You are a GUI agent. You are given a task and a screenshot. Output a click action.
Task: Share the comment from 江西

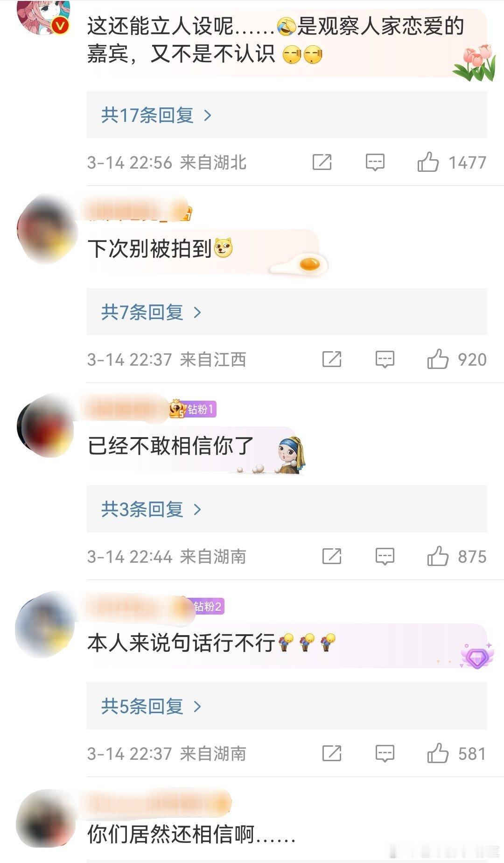[332, 359]
